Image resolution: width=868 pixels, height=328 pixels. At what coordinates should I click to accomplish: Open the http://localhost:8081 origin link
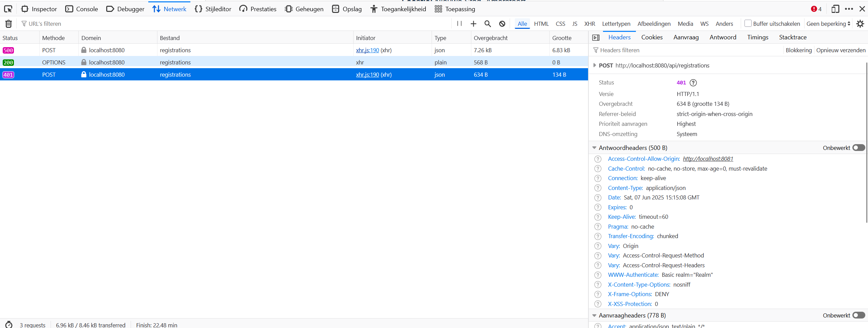[x=708, y=159]
